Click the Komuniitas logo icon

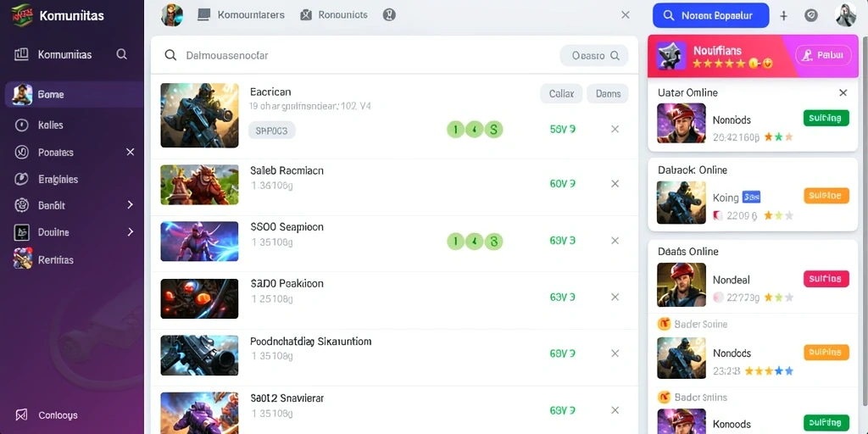point(22,15)
